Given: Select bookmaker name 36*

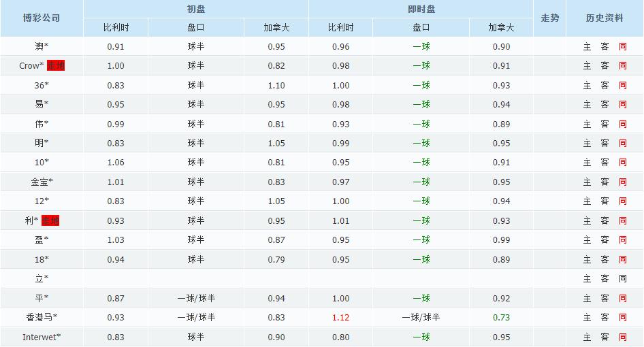Looking at the screenshot, I should pyautogui.click(x=42, y=86).
